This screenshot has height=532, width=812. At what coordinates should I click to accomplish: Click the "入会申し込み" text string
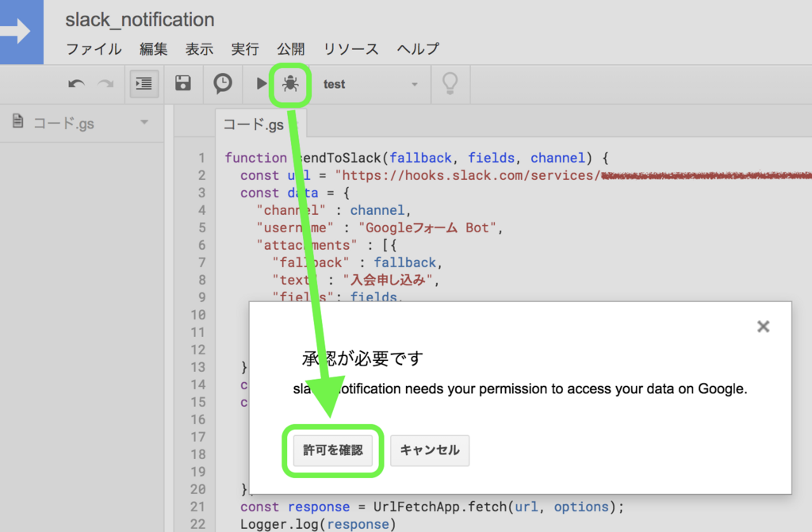[x=388, y=280]
